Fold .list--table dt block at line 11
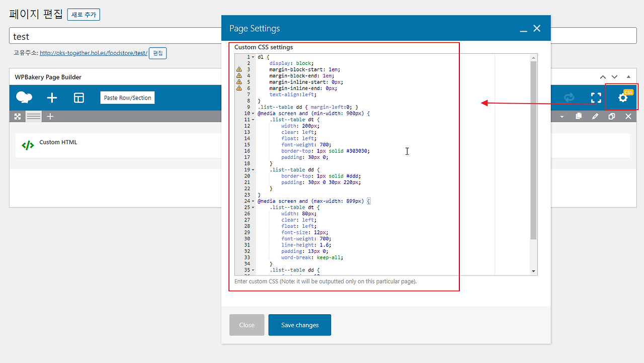The width and height of the screenshot is (644, 363). pyautogui.click(x=253, y=120)
